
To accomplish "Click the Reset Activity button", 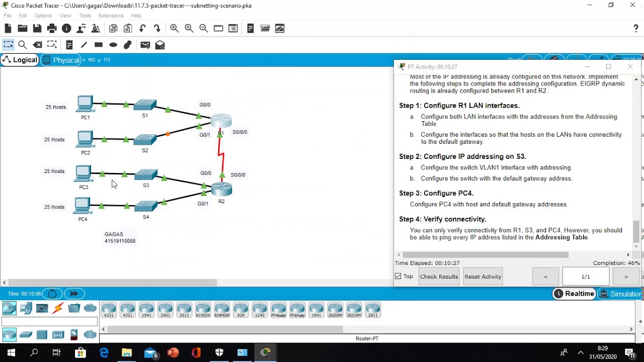I will (483, 277).
